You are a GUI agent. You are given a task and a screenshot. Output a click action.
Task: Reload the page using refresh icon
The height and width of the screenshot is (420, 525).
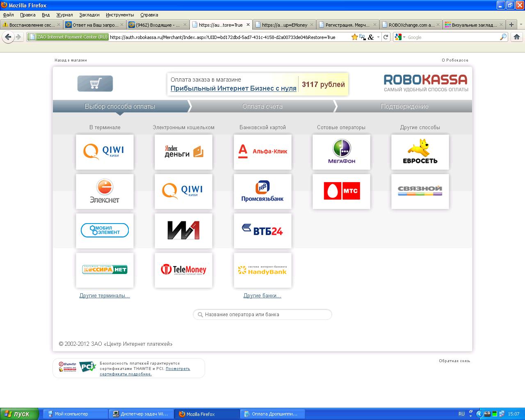coord(386,37)
